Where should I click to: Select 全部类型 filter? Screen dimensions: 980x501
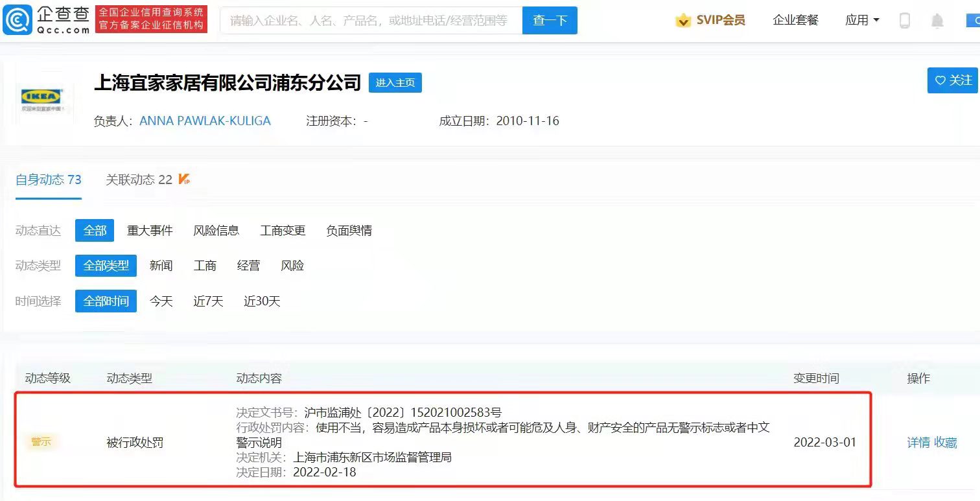click(106, 266)
